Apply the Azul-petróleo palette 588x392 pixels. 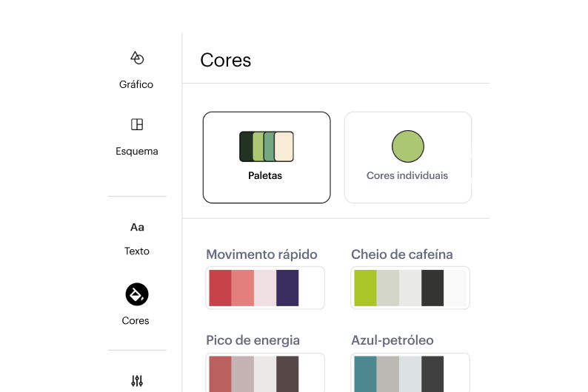coord(410,374)
